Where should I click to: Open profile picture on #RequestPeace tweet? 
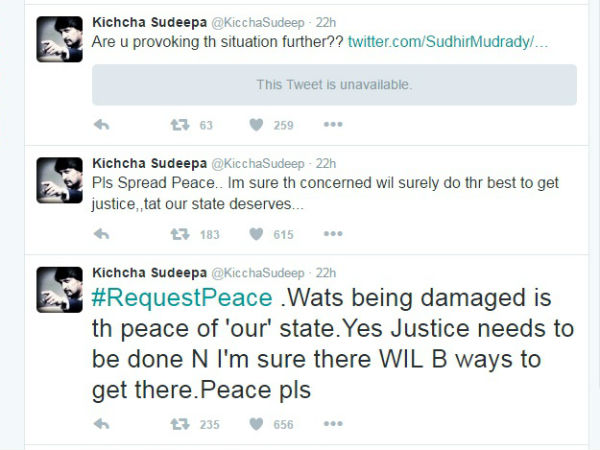tap(59, 290)
